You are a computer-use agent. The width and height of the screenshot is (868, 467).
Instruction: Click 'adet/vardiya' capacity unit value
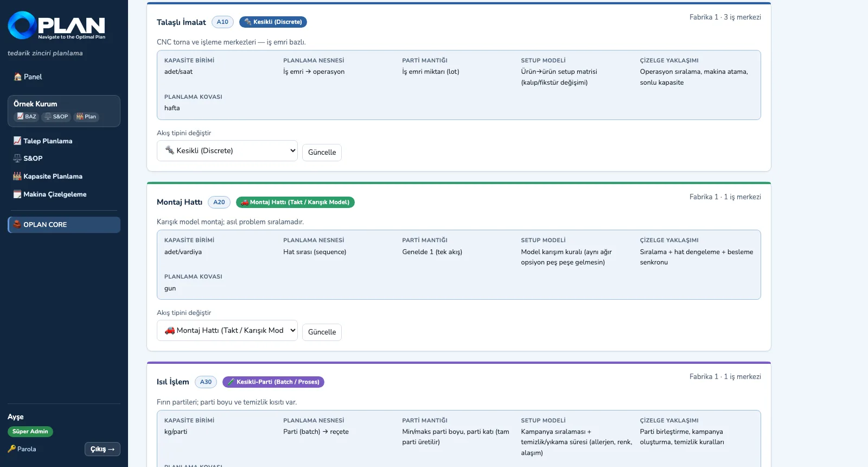point(183,251)
